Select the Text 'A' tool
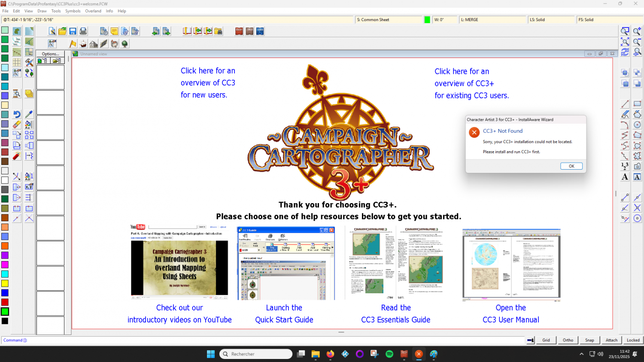This screenshot has height=362, width=644. [x=625, y=177]
